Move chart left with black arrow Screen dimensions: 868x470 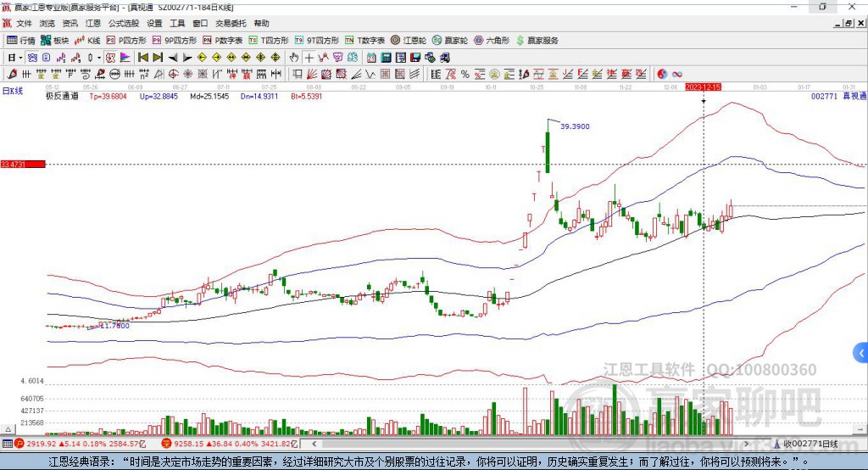173,58
